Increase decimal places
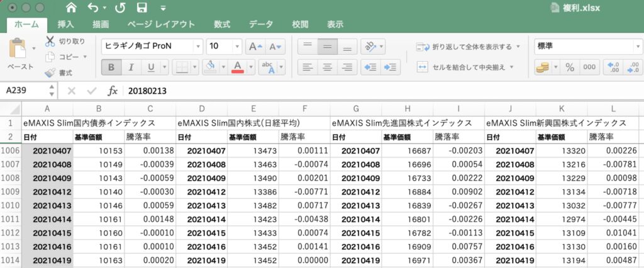 coord(613,67)
